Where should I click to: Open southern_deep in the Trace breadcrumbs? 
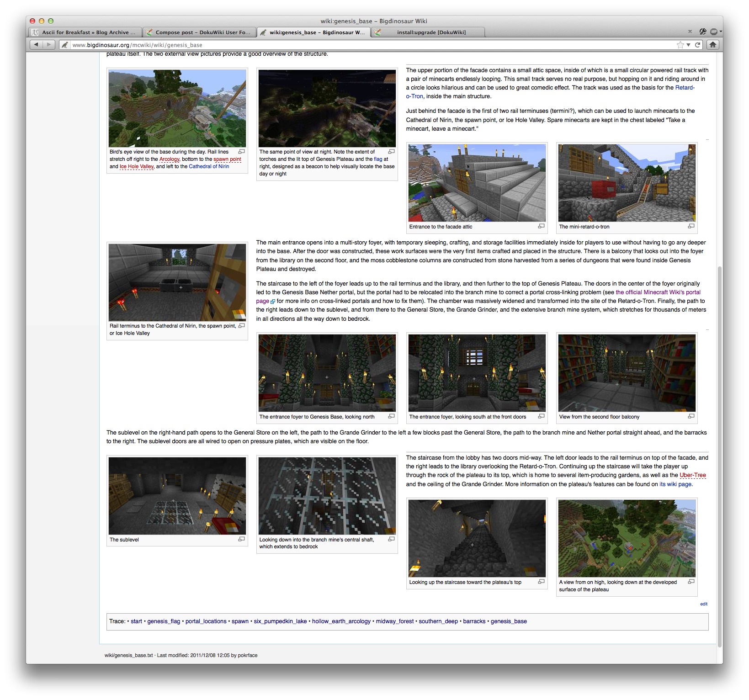[x=438, y=621]
